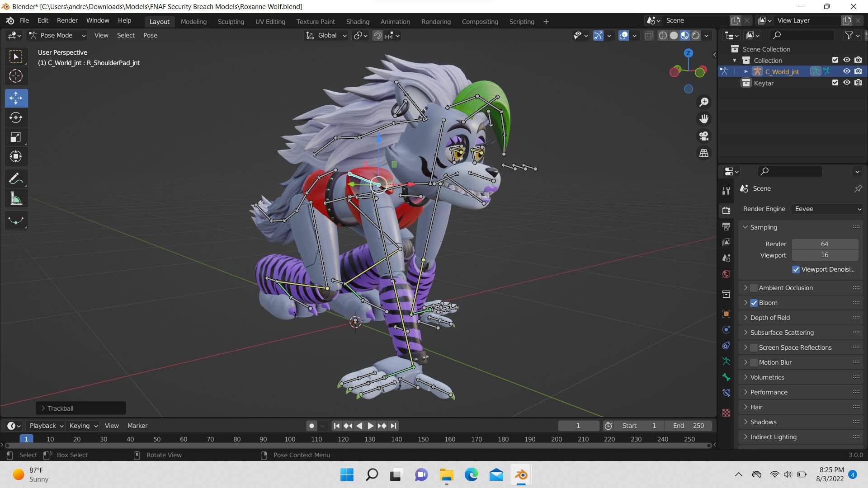Open the View Layer properties tab
Viewport: 868px width, 488px height.
(x=726, y=242)
